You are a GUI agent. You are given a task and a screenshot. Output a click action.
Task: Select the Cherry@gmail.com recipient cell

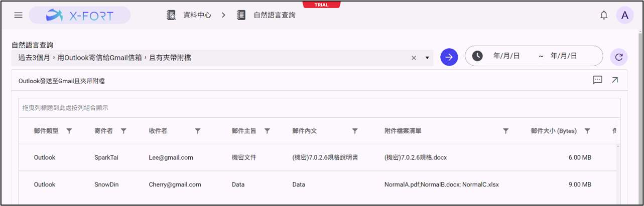(x=175, y=184)
